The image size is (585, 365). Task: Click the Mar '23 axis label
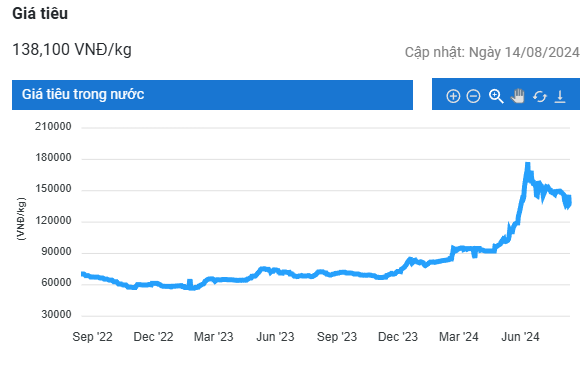(213, 337)
